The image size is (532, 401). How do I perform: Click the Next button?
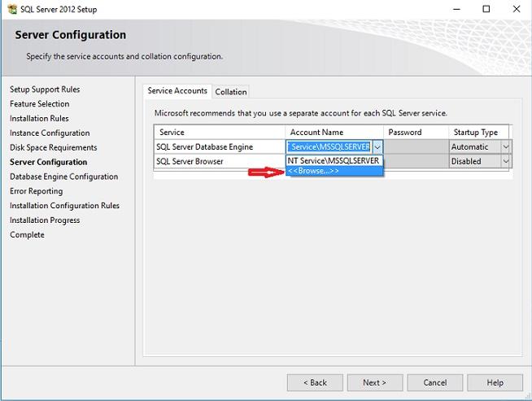pos(374,382)
